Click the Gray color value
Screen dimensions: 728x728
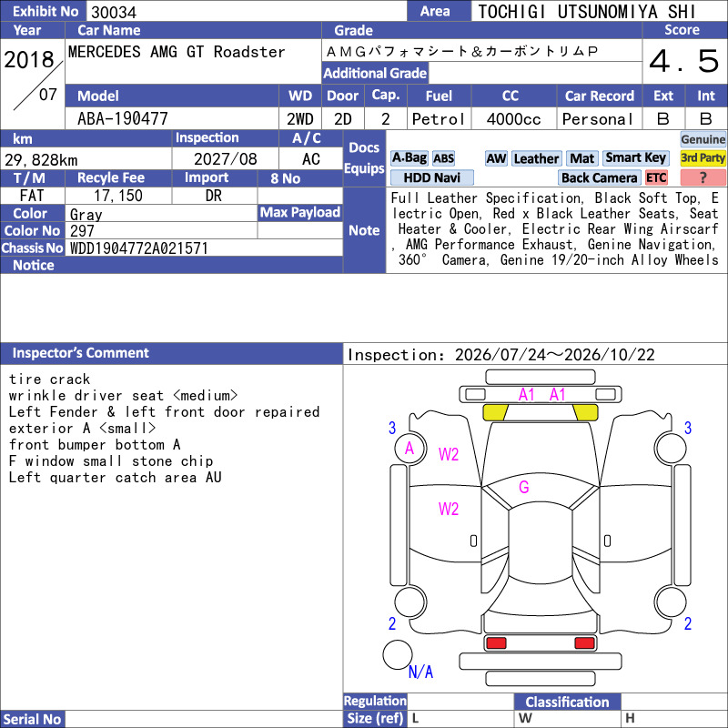pos(86,215)
